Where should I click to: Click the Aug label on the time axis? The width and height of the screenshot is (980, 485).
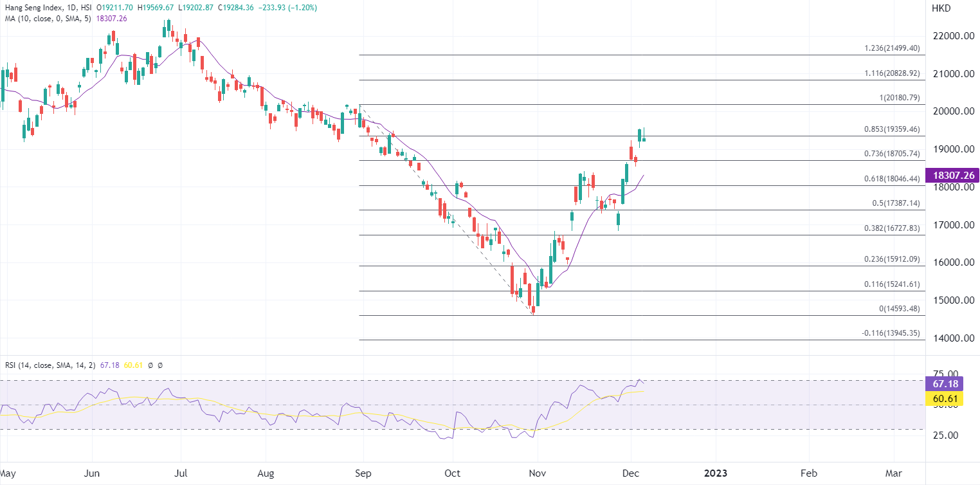coord(266,474)
